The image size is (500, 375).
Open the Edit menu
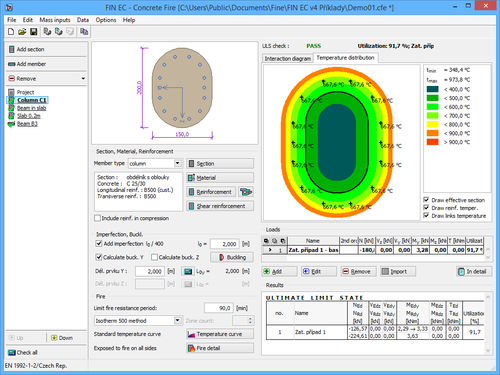pos(28,20)
